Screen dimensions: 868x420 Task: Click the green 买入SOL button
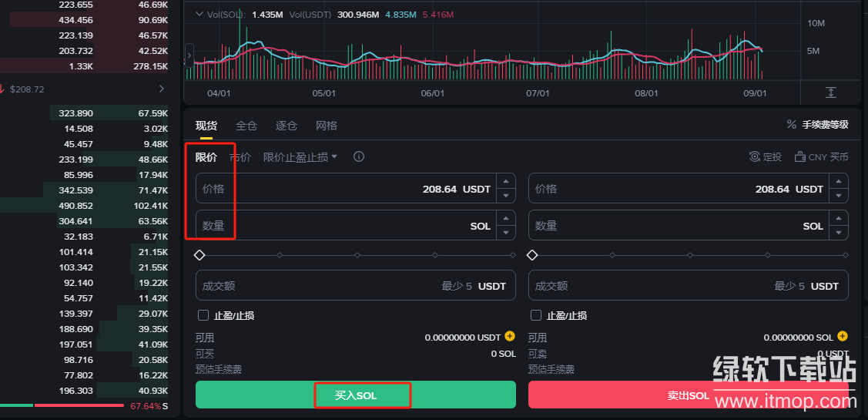pos(355,395)
